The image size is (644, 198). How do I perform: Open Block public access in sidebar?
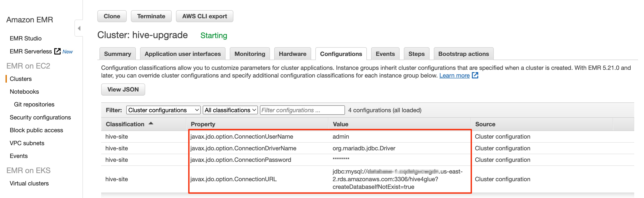point(36,130)
